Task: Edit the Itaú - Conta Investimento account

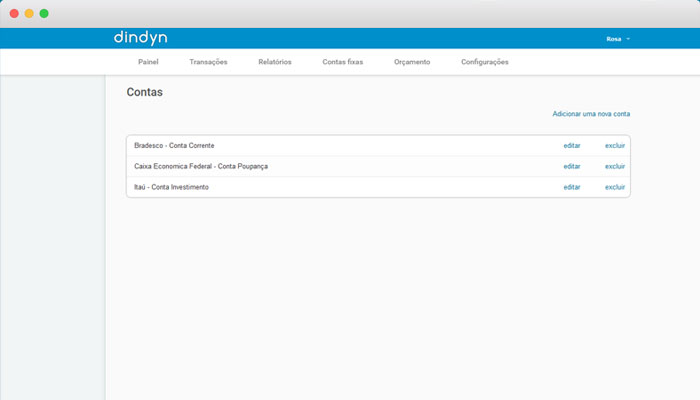Action: click(x=571, y=187)
